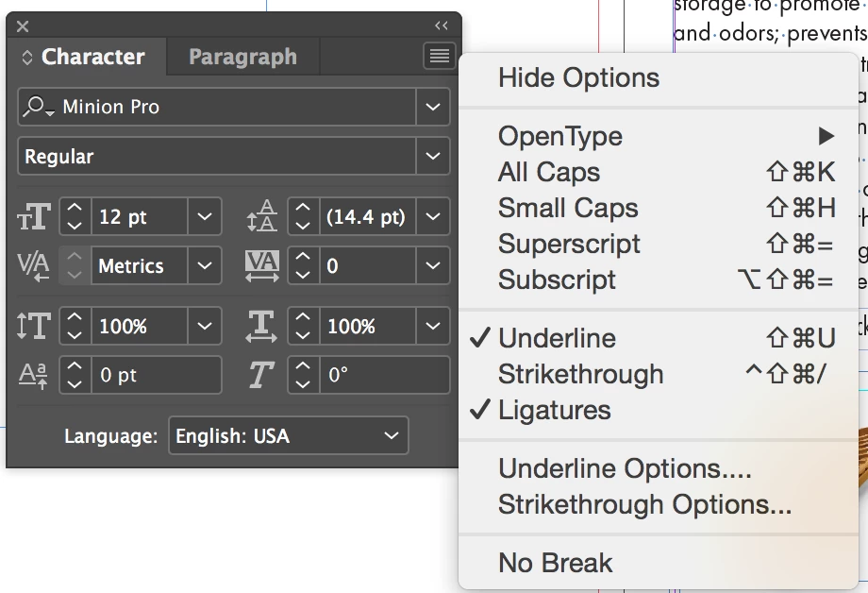Collapse panel with double-arrow icon
This screenshot has width=868, height=593.
(442, 25)
